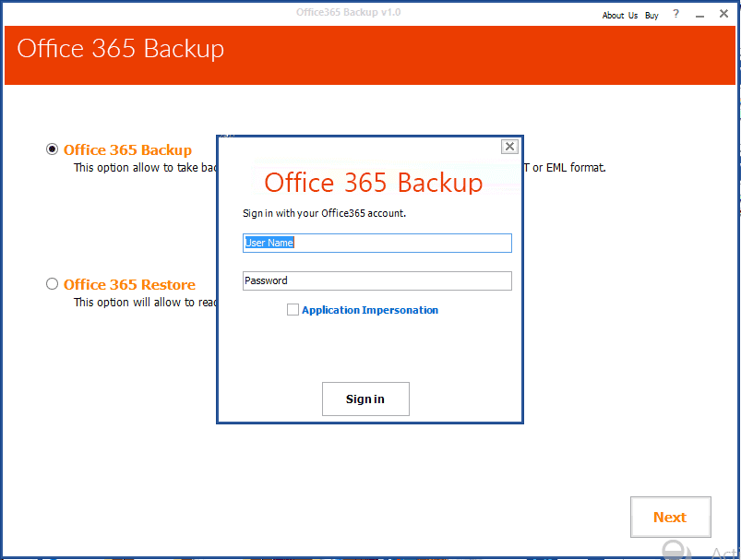Click the X icon on the sign-in dialog
The height and width of the screenshot is (560, 741).
[509, 146]
